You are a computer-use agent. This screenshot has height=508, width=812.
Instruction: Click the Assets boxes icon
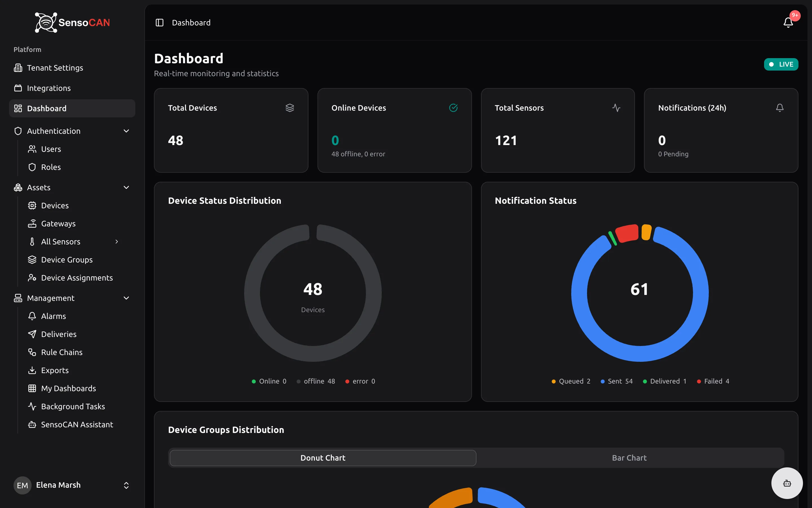(18, 187)
